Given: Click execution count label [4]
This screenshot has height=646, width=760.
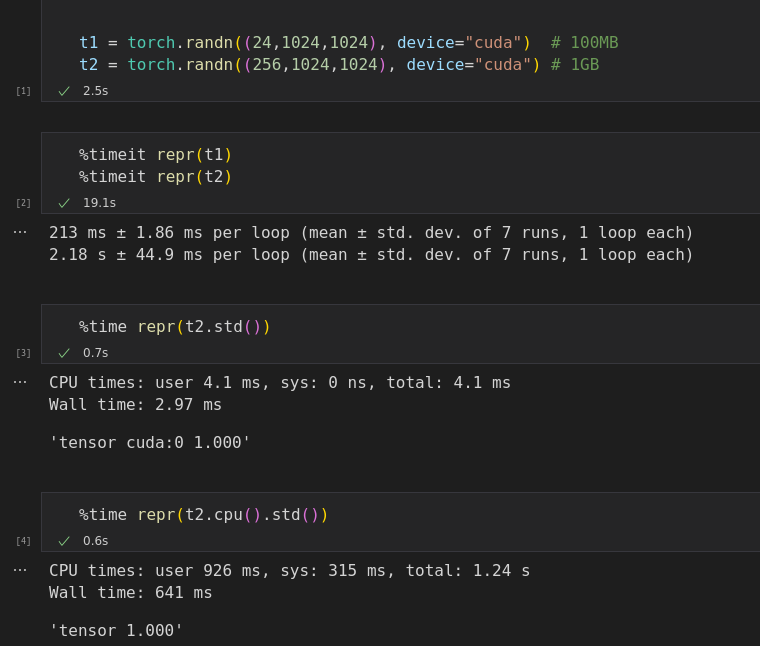Looking at the screenshot, I should (x=23, y=541).
